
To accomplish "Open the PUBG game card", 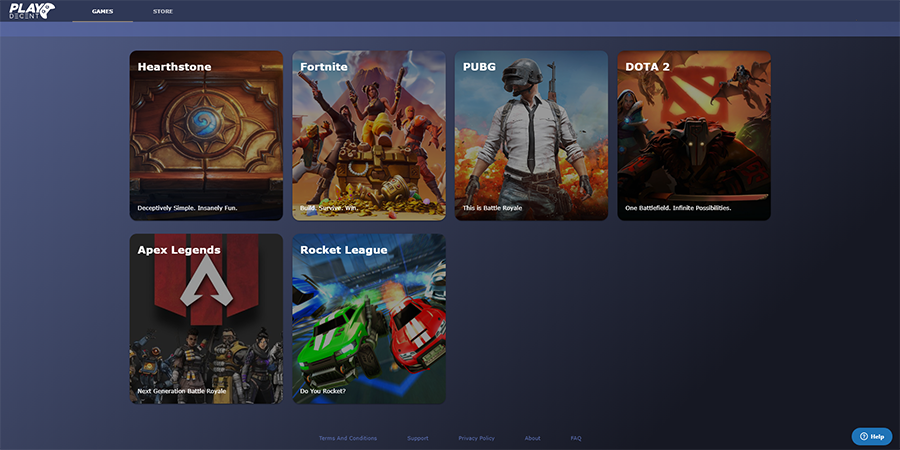I will tap(532, 135).
